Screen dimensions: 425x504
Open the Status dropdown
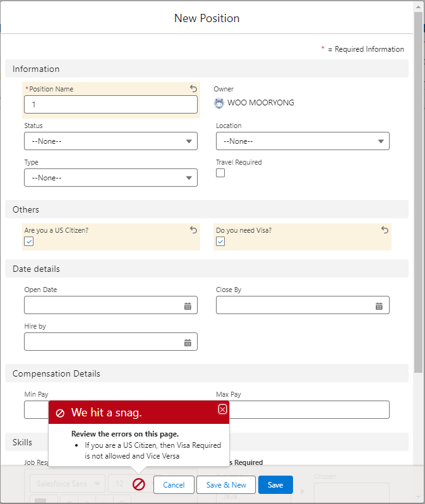pos(111,141)
